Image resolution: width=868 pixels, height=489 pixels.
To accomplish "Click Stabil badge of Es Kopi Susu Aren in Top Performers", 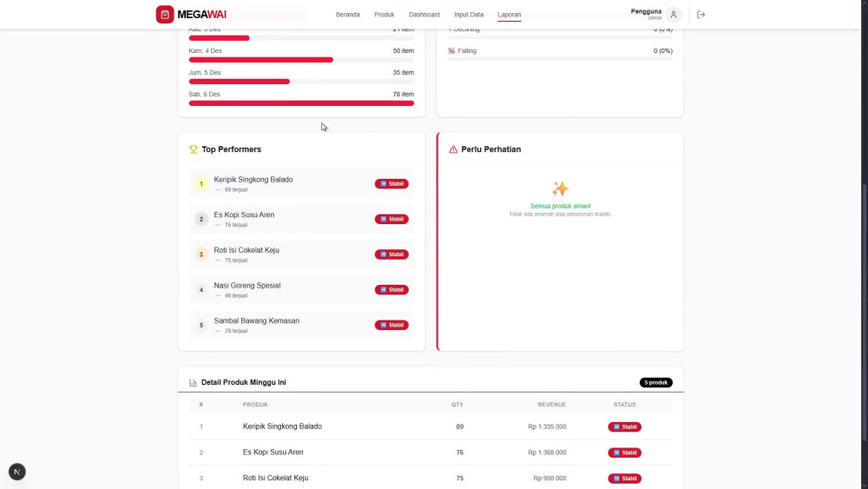I will pos(391,219).
